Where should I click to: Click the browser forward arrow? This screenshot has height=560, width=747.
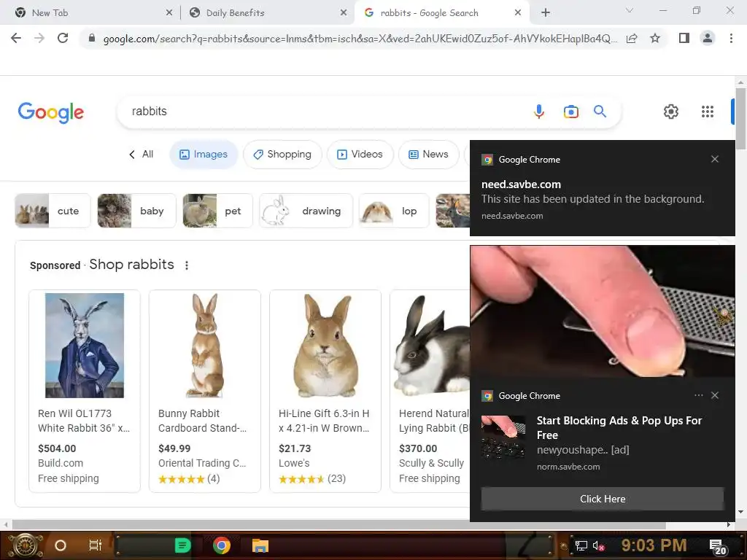tap(39, 38)
